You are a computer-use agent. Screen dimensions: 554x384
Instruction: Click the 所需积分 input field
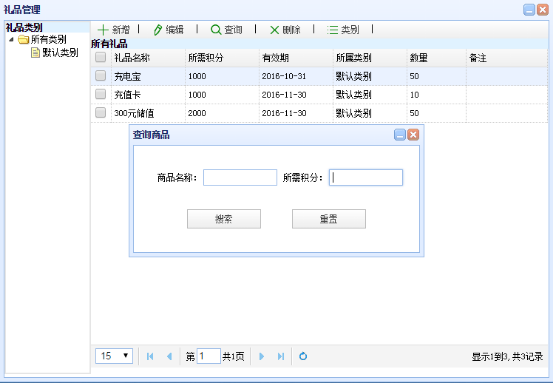click(366, 178)
